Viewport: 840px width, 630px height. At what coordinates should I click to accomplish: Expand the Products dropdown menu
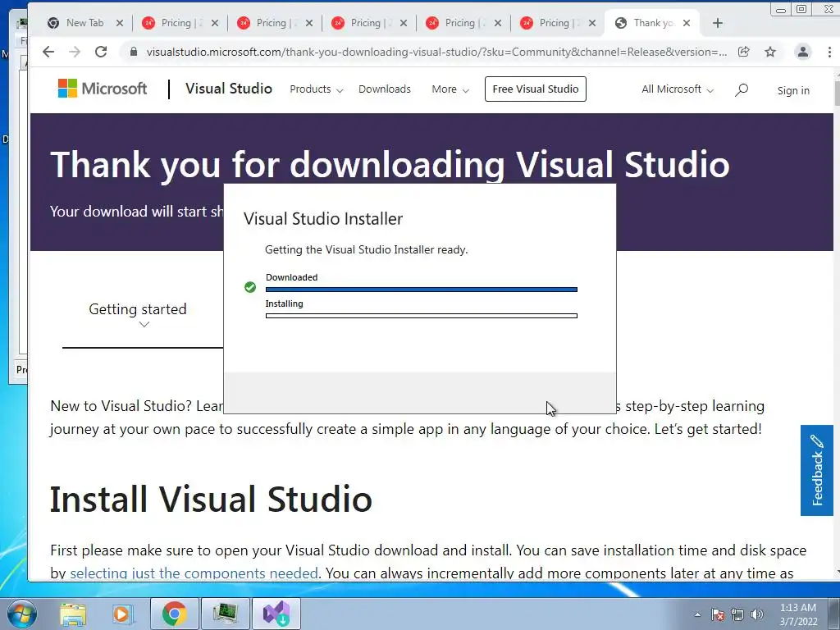tap(316, 89)
